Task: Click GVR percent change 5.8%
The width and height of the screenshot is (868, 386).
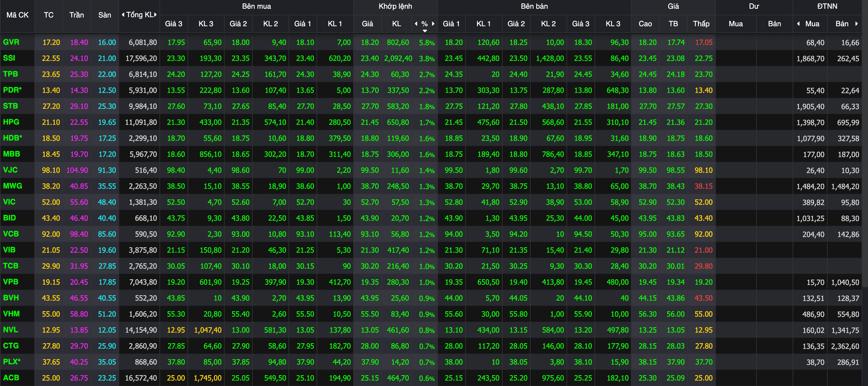Action: point(427,43)
